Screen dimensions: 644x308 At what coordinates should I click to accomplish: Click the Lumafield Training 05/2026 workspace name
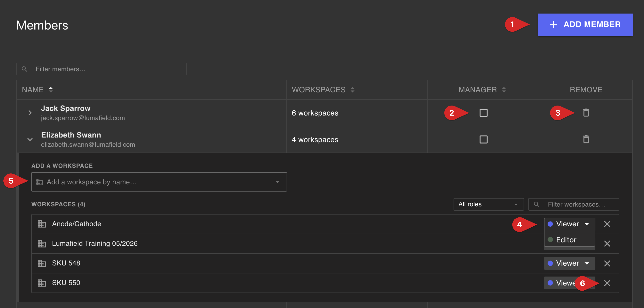[x=95, y=243]
